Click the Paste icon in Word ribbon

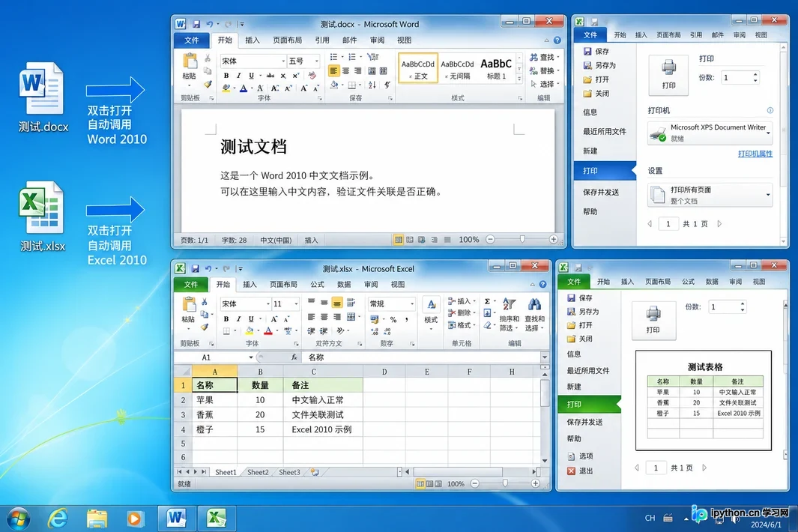tap(190, 61)
